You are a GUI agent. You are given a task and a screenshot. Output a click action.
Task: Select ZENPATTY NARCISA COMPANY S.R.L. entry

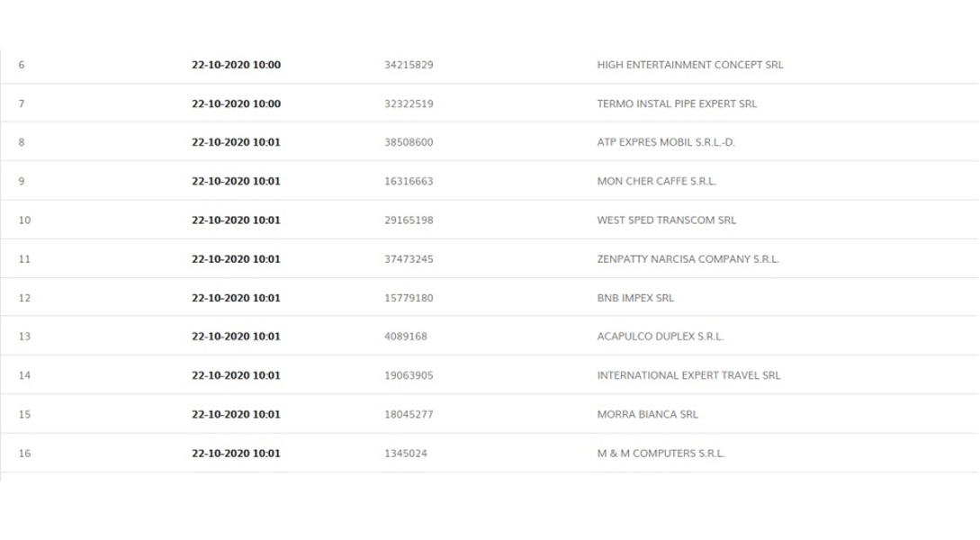click(x=688, y=259)
